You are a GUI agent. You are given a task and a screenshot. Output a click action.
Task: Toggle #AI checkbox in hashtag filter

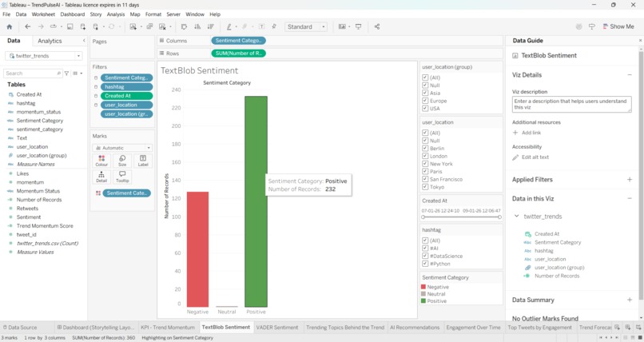coord(425,248)
